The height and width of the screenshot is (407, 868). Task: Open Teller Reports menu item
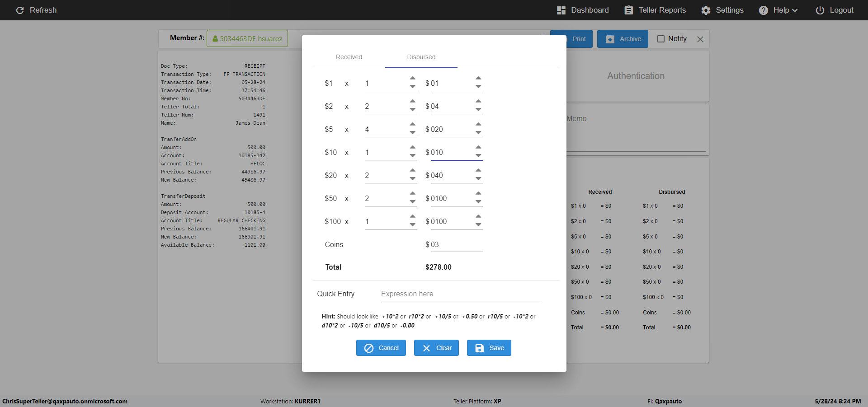click(x=655, y=10)
